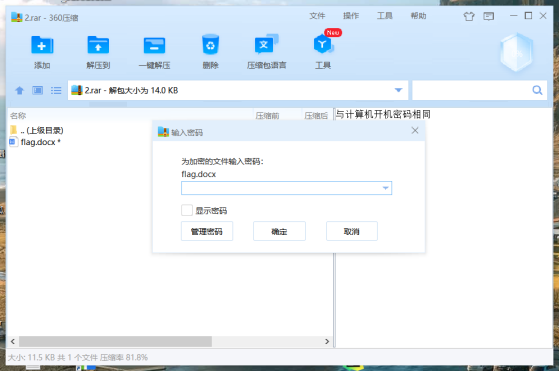Viewport: 559px width, 371px height.
Task: Select the 一键解压 one-click extract icon
Action: coord(154,45)
